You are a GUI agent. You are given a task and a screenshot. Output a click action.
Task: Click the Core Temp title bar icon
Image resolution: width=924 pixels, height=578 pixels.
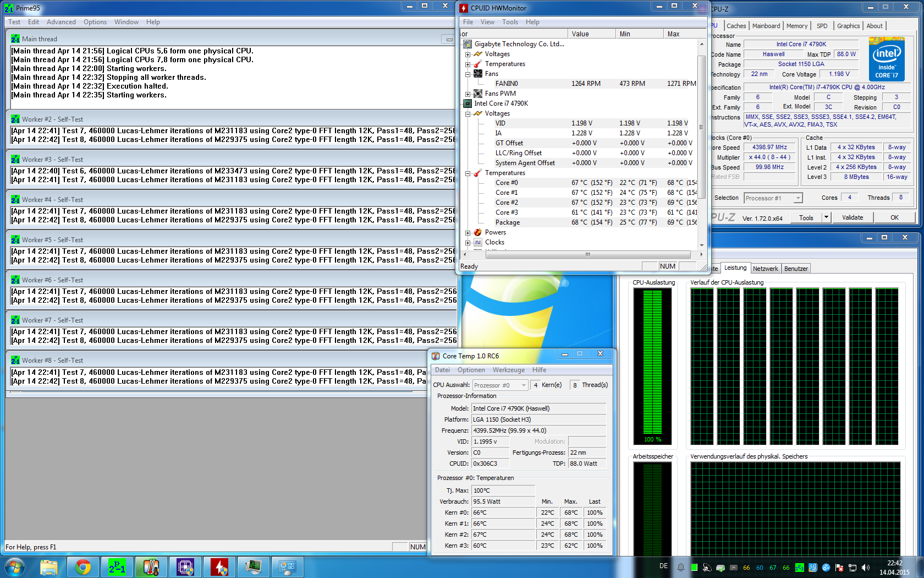click(x=436, y=356)
